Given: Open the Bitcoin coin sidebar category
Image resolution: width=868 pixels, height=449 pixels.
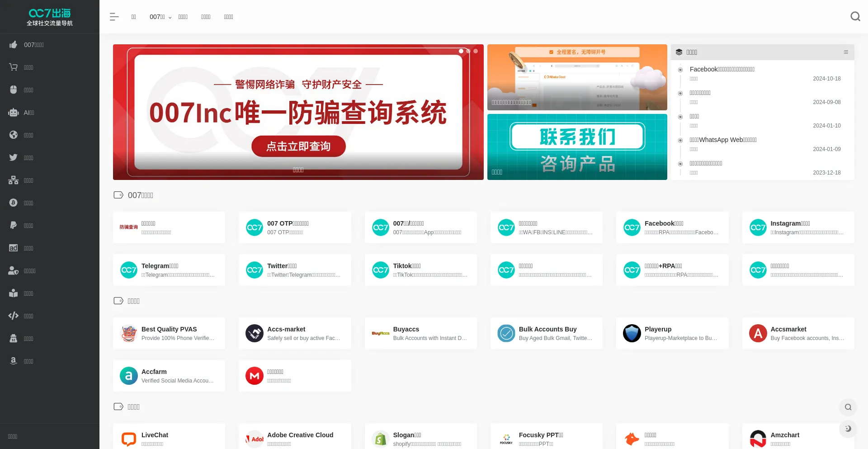Looking at the screenshot, I should [14, 203].
